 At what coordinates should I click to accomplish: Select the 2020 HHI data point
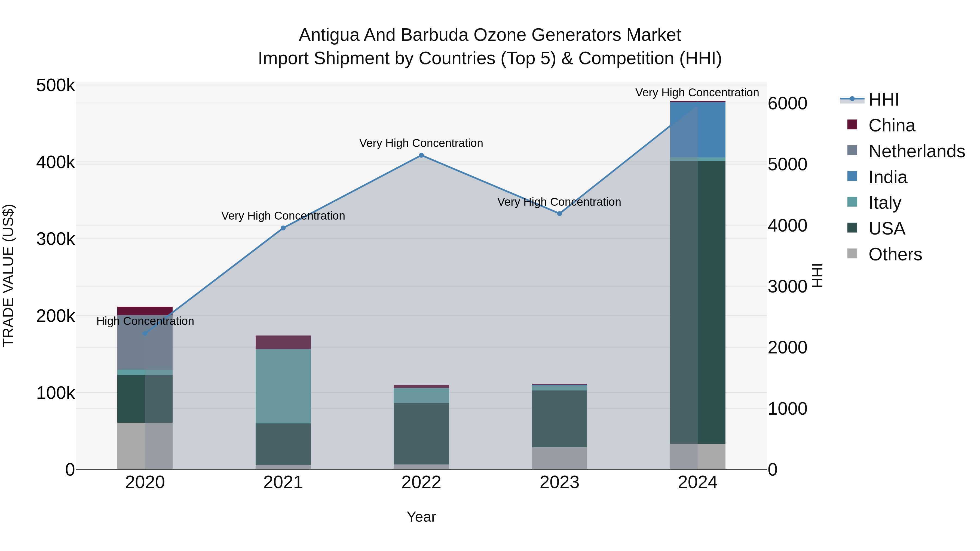tap(145, 334)
